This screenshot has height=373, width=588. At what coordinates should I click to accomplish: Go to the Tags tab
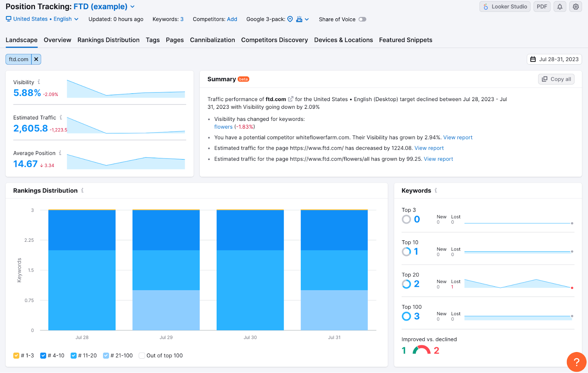[x=153, y=40]
